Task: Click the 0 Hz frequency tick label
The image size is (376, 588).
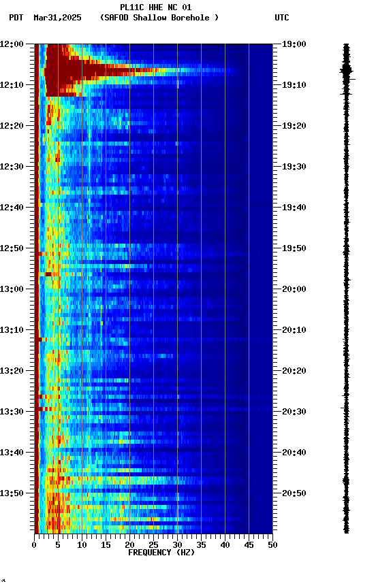Action: 34,546
